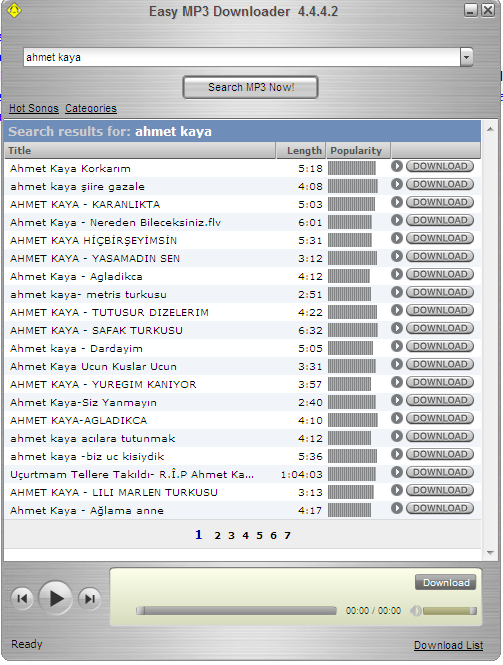Download Uçurtmam Tellere Takıldı track
The width and height of the screenshot is (503, 665).
click(440, 472)
